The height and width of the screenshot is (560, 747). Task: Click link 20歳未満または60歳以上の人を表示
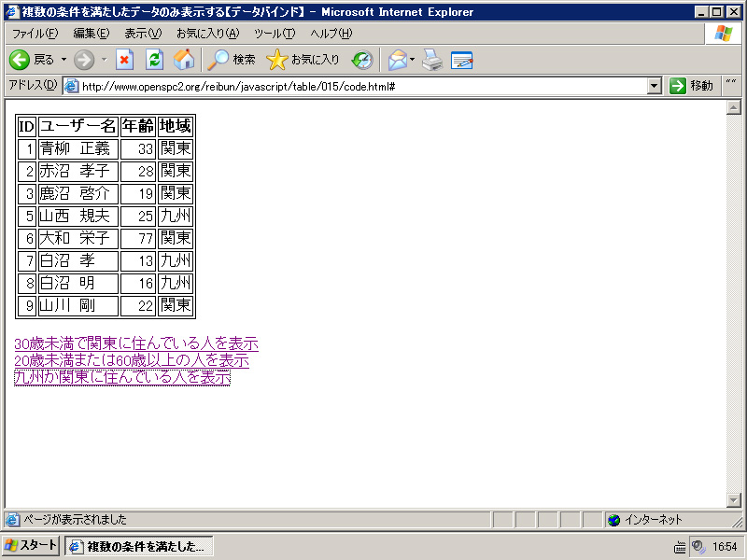131,360
